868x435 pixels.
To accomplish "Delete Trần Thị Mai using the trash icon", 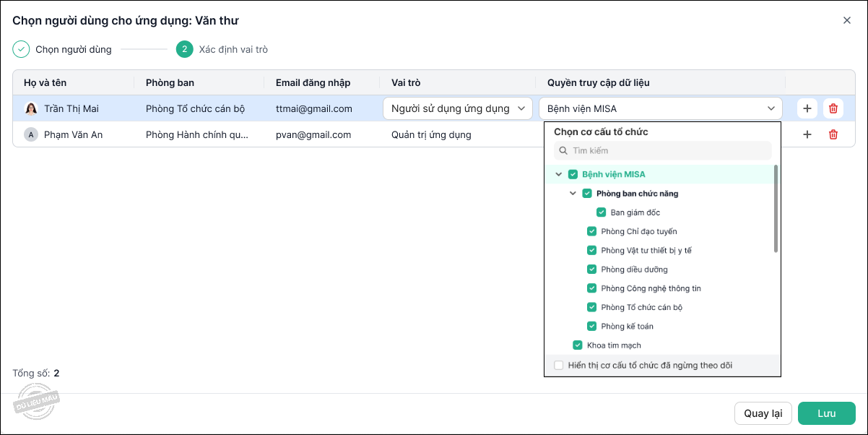I will pos(833,108).
